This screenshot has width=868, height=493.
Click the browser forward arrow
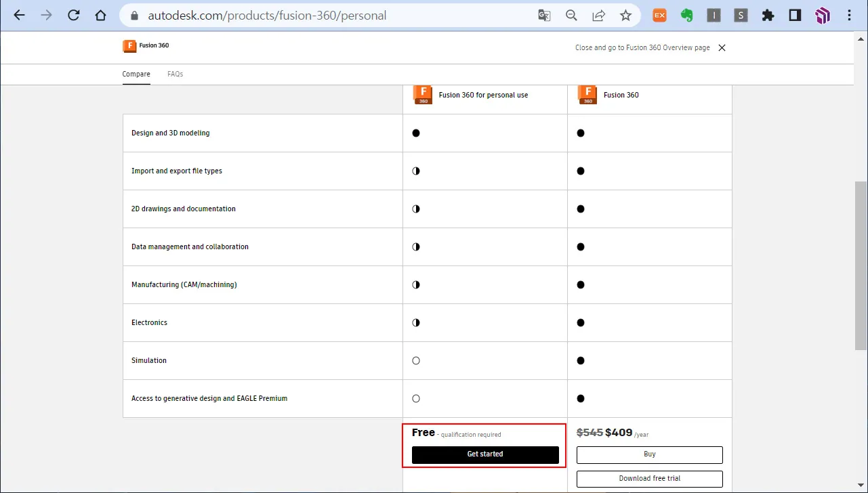tap(46, 15)
